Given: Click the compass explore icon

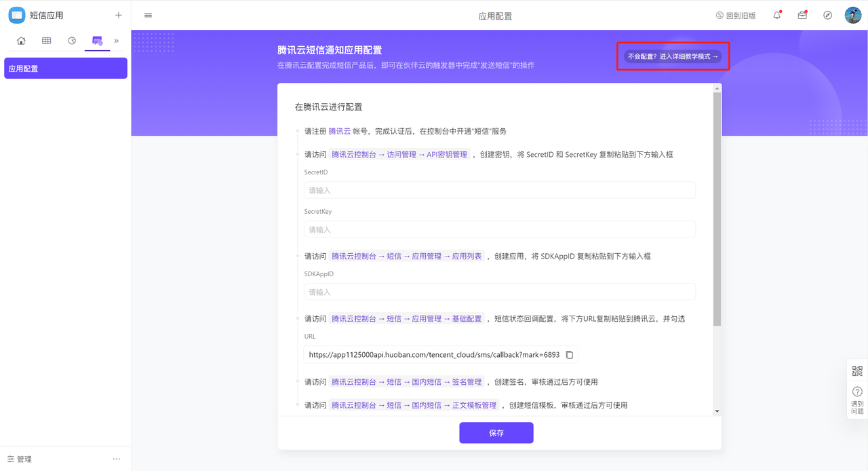Looking at the screenshot, I should pos(827,15).
